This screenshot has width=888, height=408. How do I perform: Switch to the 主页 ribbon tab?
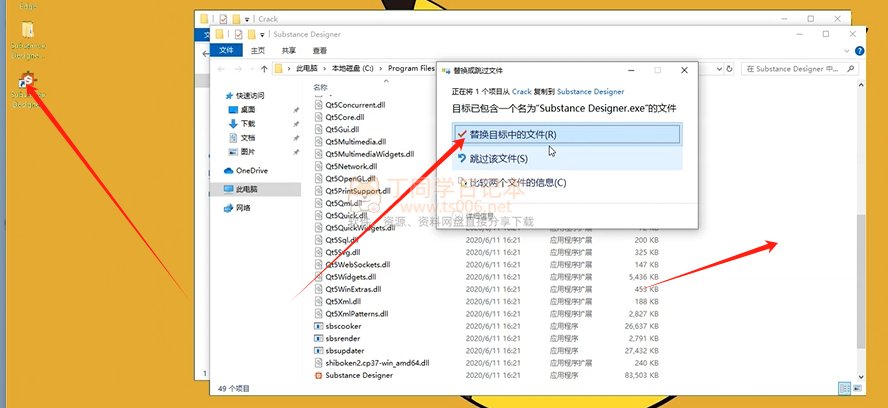click(x=258, y=50)
